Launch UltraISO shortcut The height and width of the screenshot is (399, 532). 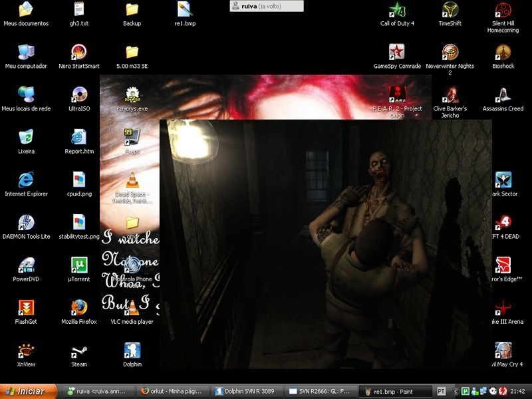tap(79, 94)
